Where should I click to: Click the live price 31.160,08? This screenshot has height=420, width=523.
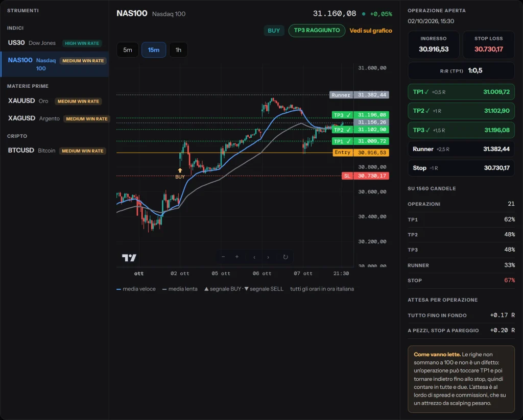(x=335, y=14)
